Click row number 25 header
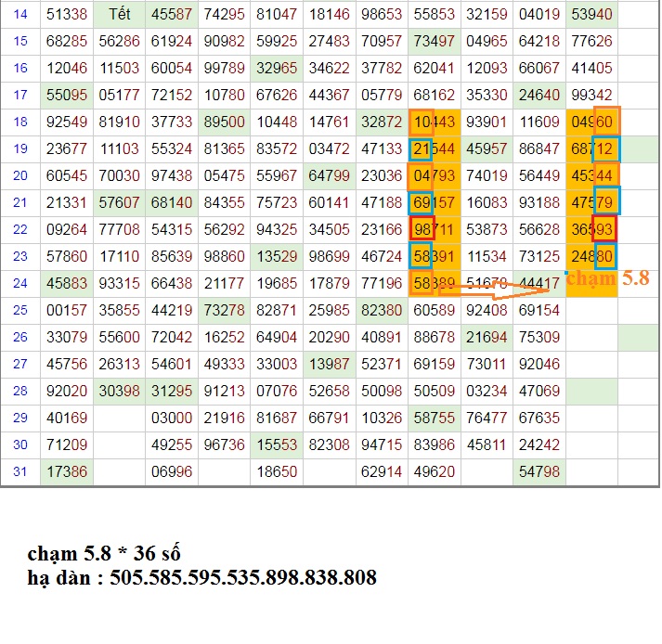662x644 pixels. point(20,309)
